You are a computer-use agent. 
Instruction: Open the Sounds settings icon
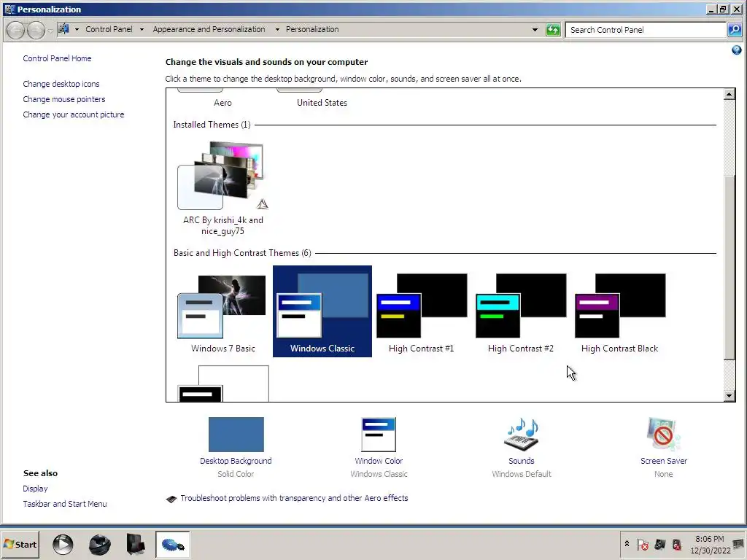pyautogui.click(x=521, y=435)
